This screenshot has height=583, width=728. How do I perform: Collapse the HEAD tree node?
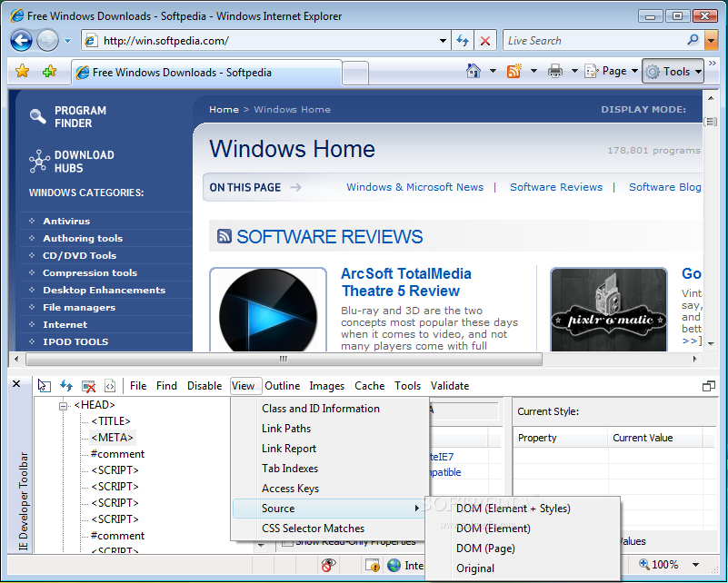[x=63, y=406]
